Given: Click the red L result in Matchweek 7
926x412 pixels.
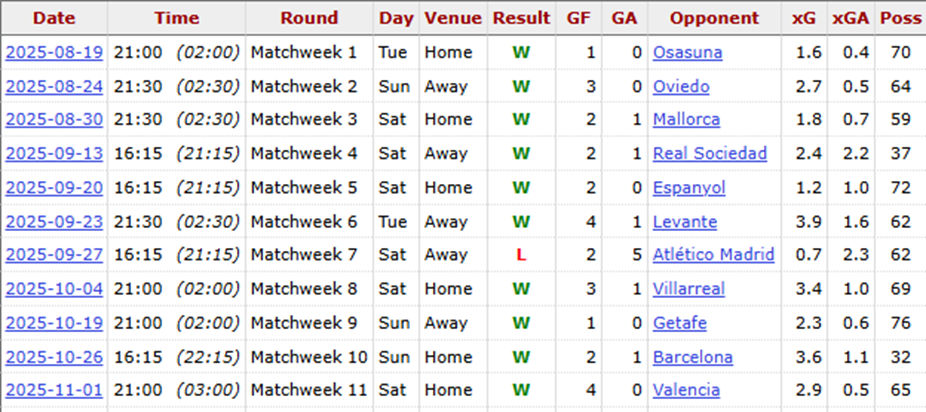Looking at the screenshot, I should [x=521, y=255].
